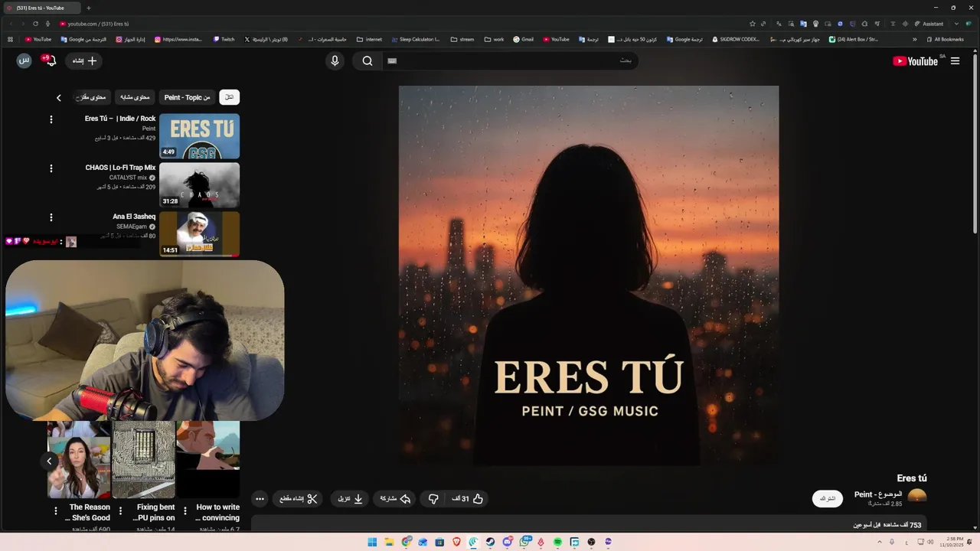Open the 'work' bookmarks folder
This screenshot has width=980, height=551.
(x=495, y=39)
